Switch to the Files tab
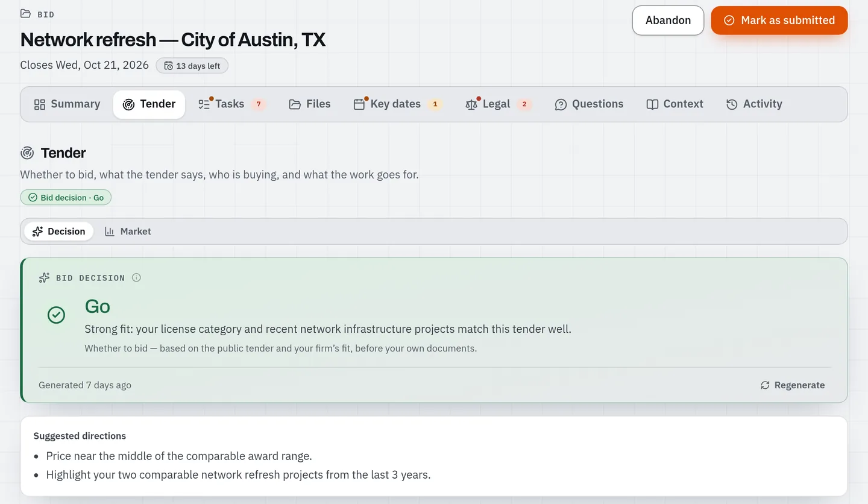Viewport: 868px width, 504px height. pyautogui.click(x=310, y=104)
